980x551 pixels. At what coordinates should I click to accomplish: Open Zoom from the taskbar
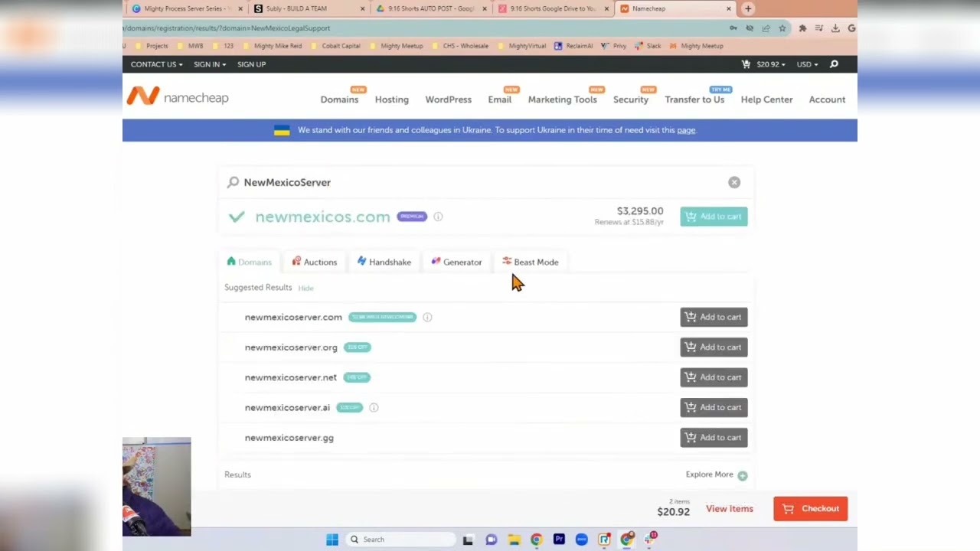(x=582, y=540)
